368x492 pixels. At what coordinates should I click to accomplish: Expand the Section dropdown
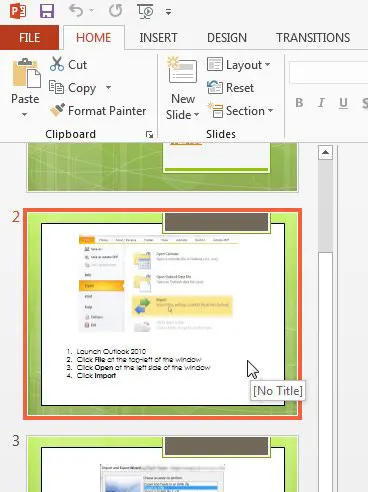point(240,110)
